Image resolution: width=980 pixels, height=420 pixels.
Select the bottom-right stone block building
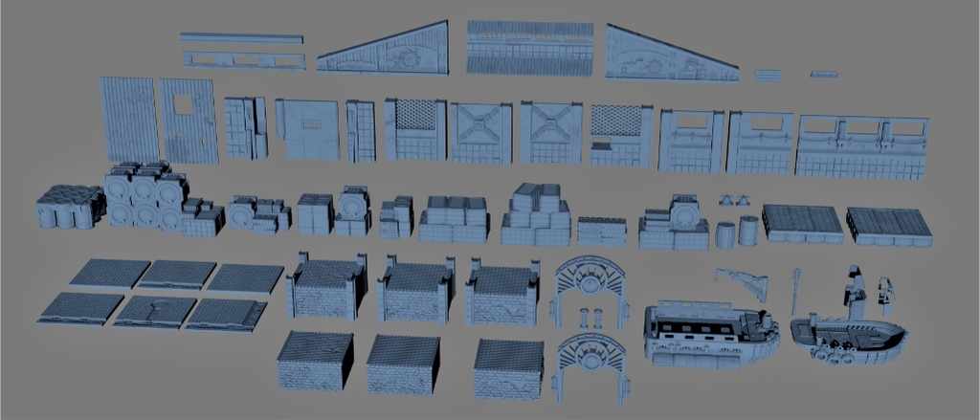[509, 367]
